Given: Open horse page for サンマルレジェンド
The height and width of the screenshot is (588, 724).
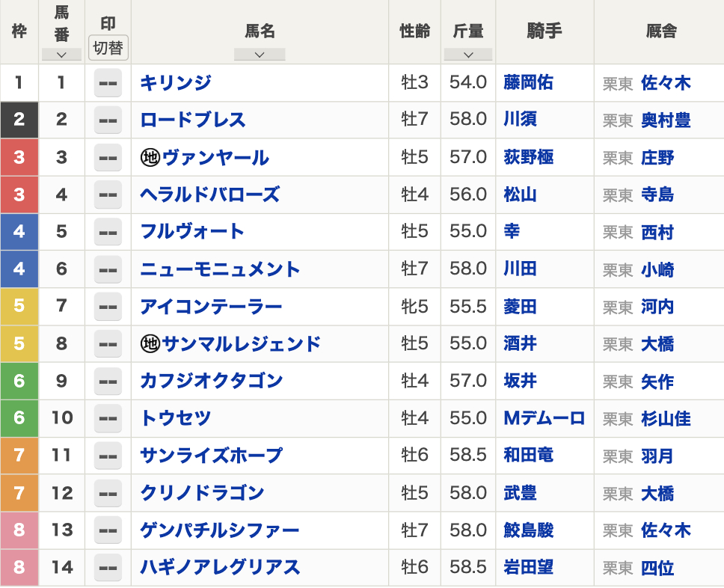Looking at the screenshot, I should coord(242,343).
